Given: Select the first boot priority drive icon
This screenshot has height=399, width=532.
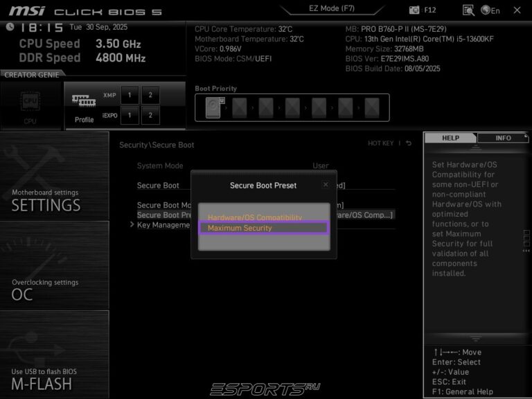Looking at the screenshot, I should (x=213, y=107).
